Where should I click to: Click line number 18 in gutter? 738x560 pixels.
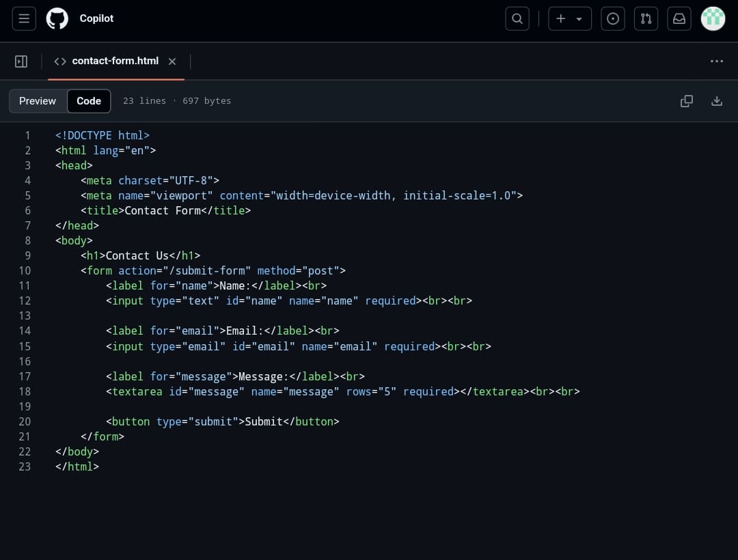(25, 392)
